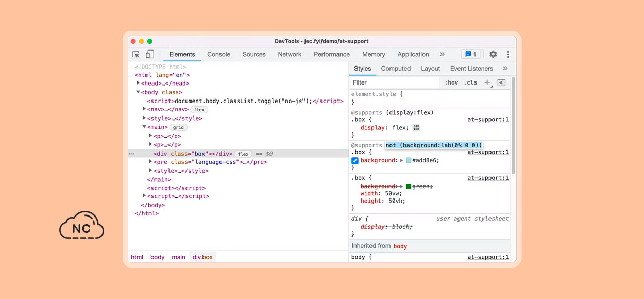
Task: Open the #add8e6 light blue color swatch
Action: 409,160
